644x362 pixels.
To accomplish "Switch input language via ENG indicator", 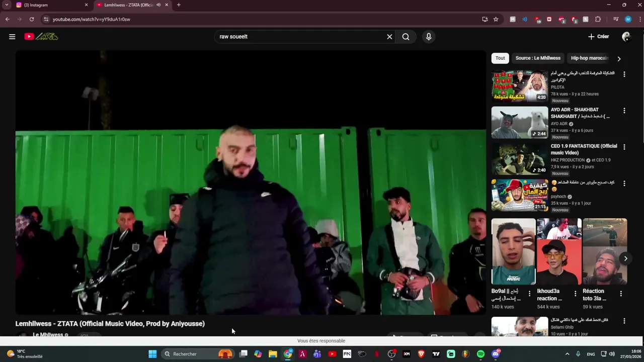I will [x=591, y=354].
